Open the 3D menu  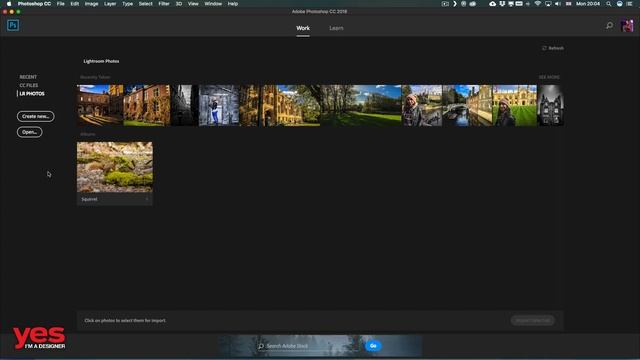pos(179,4)
